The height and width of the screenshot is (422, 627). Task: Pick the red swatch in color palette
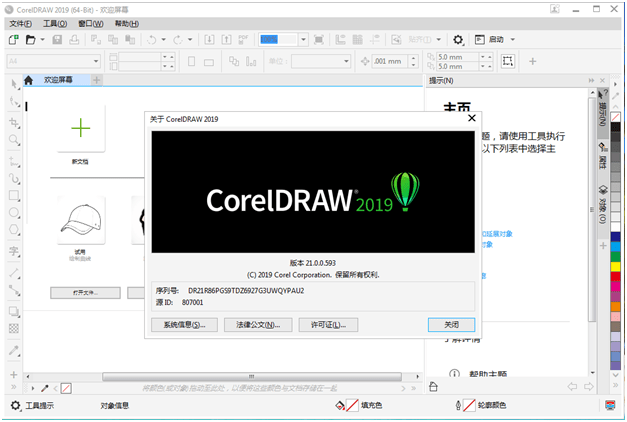[615, 276]
